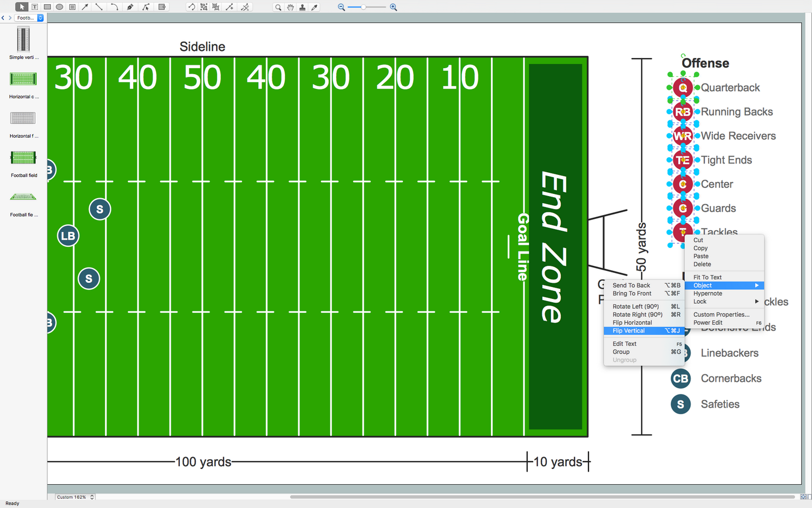This screenshot has height=508, width=812.
Task: Click the zoom out magnifier icon
Action: (341, 7)
